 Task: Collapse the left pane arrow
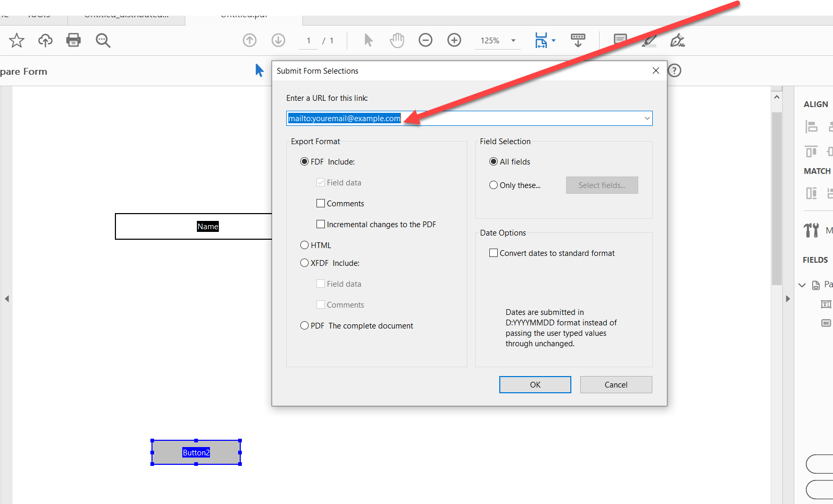[x=7, y=299]
